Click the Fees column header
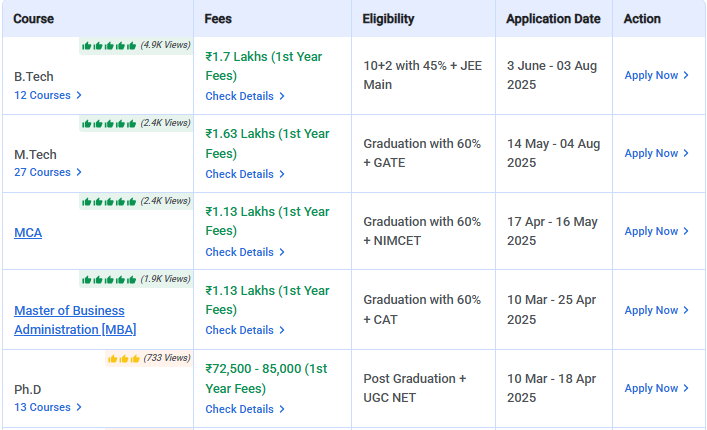Image resolution: width=707 pixels, height=430 pixels. tap(218, 19)
